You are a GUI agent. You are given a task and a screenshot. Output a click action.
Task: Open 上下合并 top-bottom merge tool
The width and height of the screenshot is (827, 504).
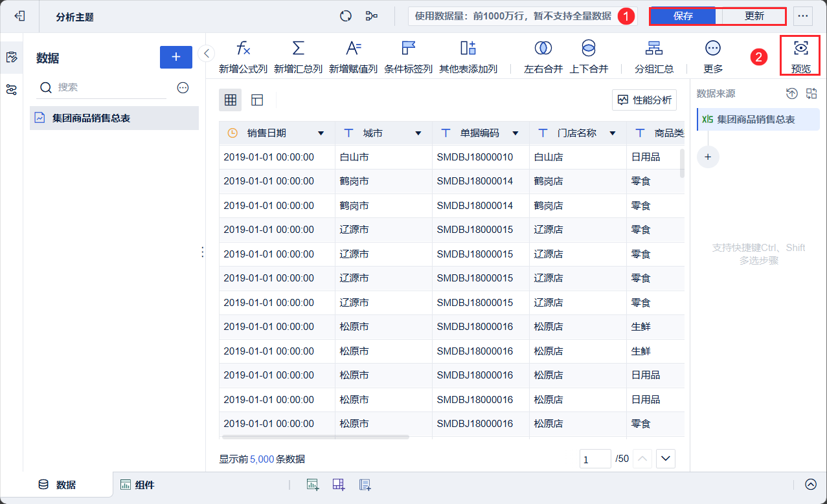(588, 49)
